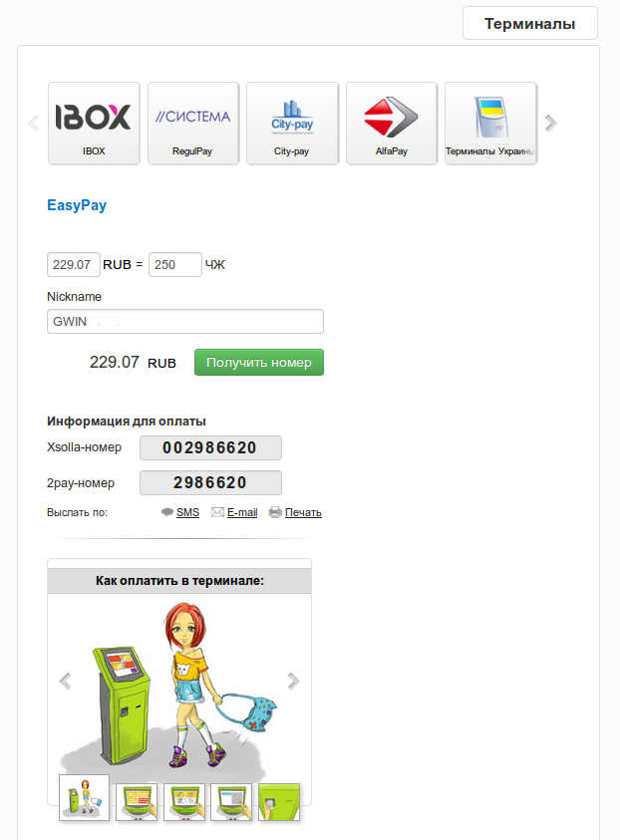Click into the Nickname input field
The image size is (620, 840).
pos(185,322)
